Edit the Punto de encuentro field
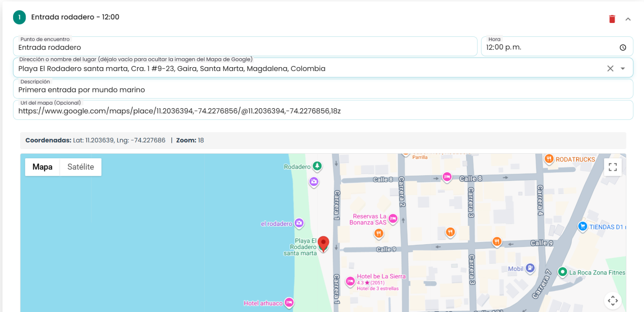Viewport: 644px width, 312px height. [245, 47]
